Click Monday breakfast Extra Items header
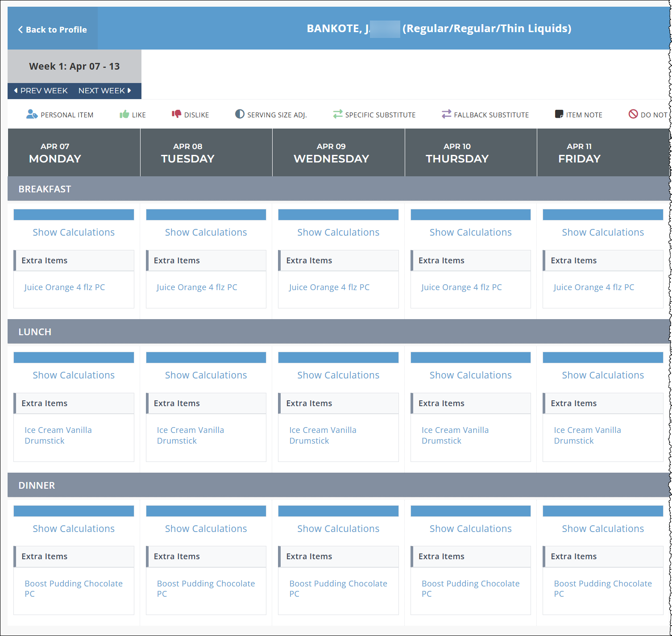 (x=74, y=261)
